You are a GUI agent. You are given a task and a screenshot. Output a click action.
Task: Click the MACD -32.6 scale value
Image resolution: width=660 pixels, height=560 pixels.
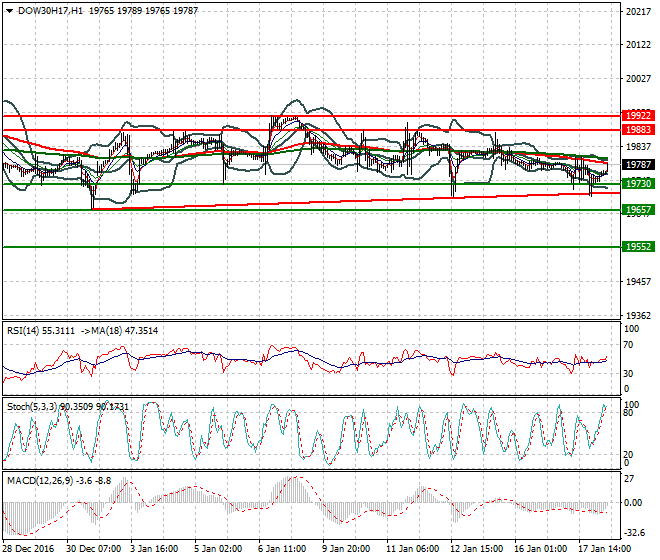click(635, 533)
